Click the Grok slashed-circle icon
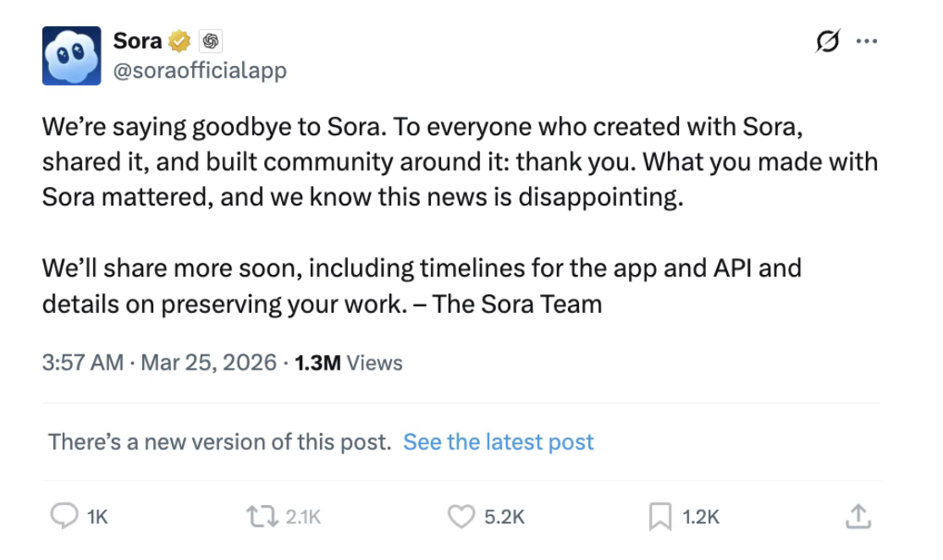This screenshot has width=943, height=560. click(828, 41)
